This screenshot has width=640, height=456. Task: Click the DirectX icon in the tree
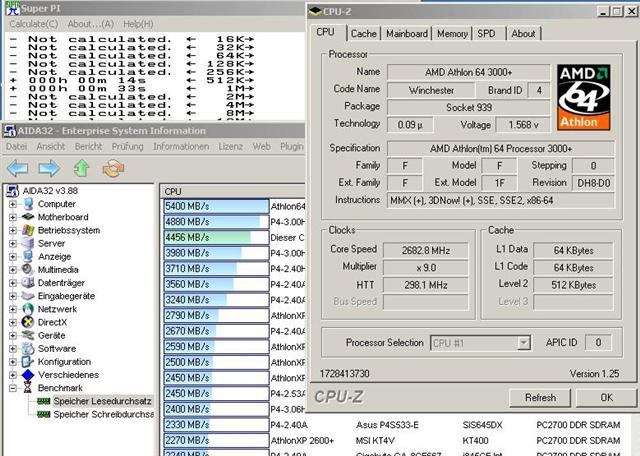point(28,322)
